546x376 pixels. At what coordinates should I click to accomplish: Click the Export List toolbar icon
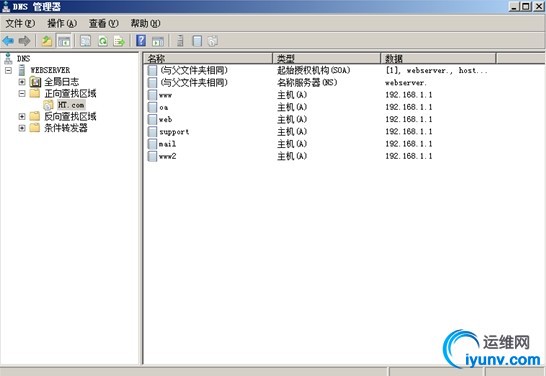[x=119, y=41]
